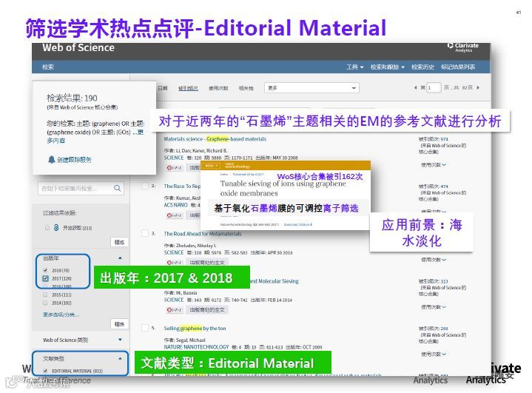Click SCIENCE journal link of first result
Screen dimensions: 532x393
coord(174,158)
